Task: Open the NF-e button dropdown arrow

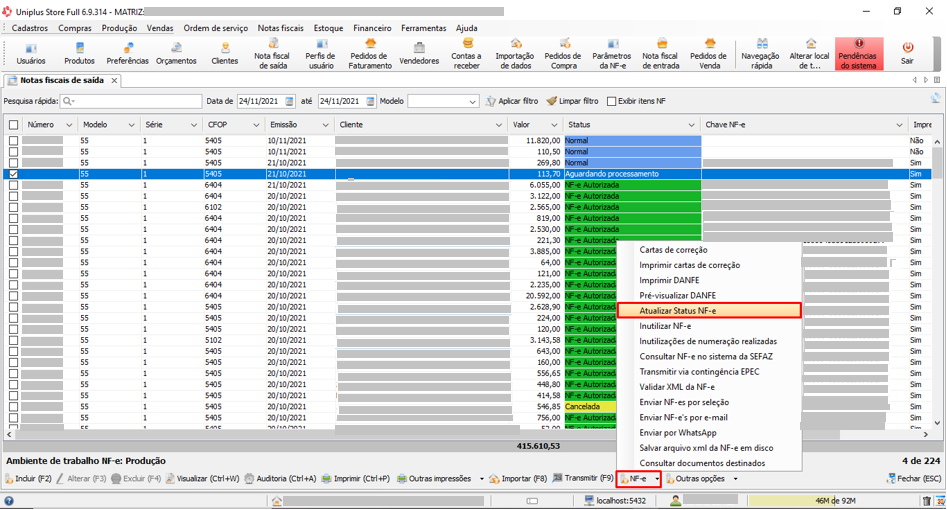Action: 657,479
